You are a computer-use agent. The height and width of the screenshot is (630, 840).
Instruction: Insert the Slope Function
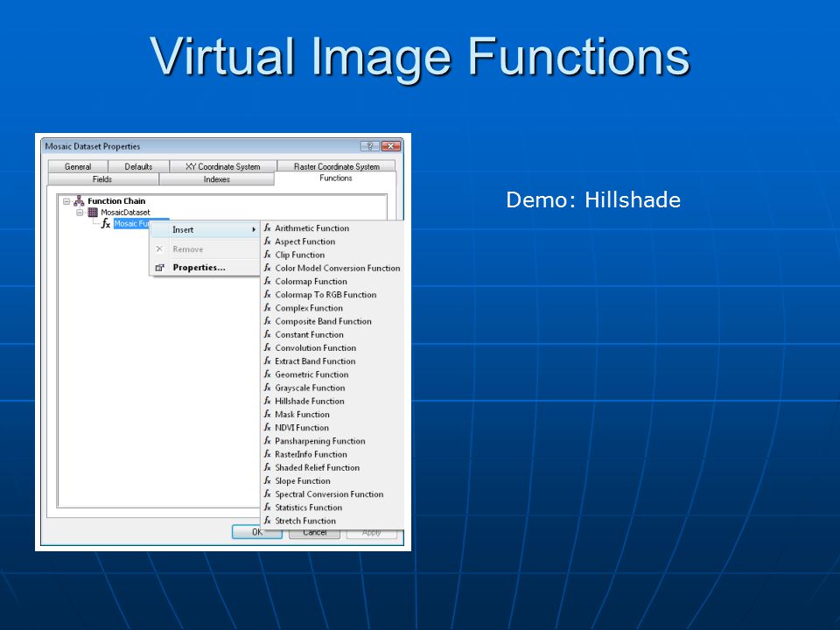[332, 481]
